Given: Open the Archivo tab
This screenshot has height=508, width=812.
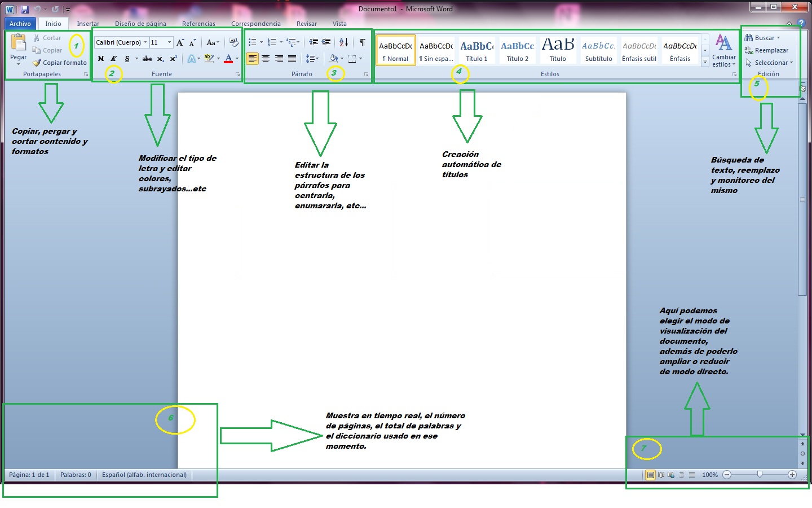Looking at the screenshot, I should click(x=20, y=24).
